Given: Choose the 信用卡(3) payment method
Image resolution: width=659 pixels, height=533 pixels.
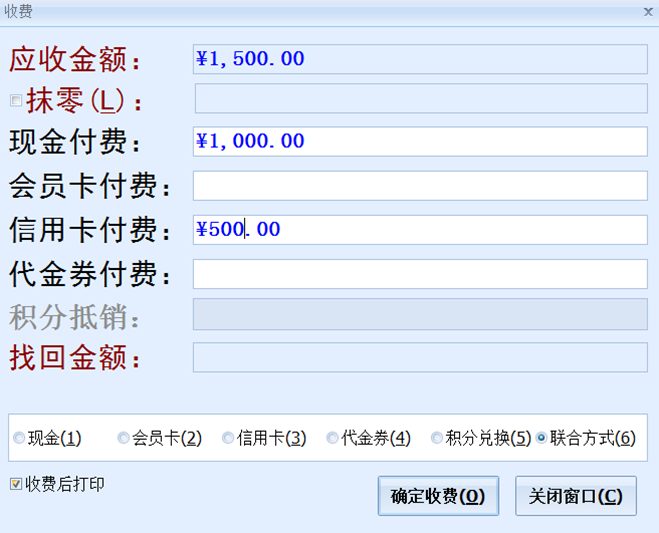Looking at the screenshot, I should click(228, 438).
